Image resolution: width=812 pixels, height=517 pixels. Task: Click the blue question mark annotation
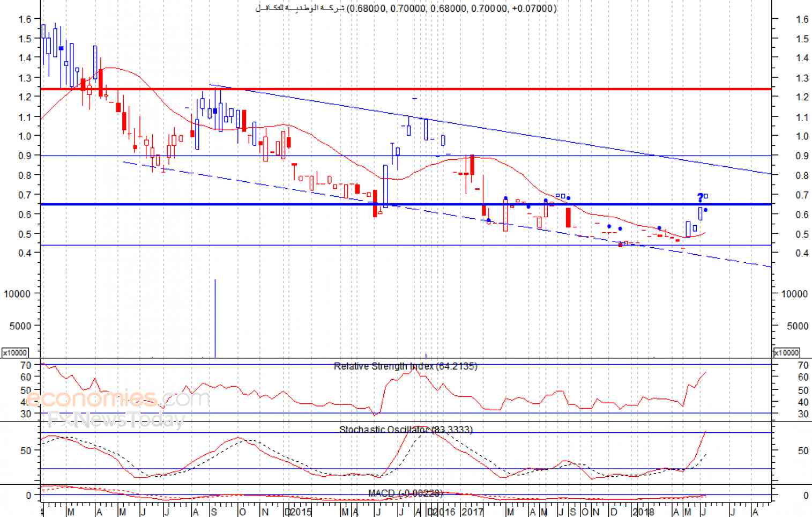pyautogui.click(x=699, y=198)
